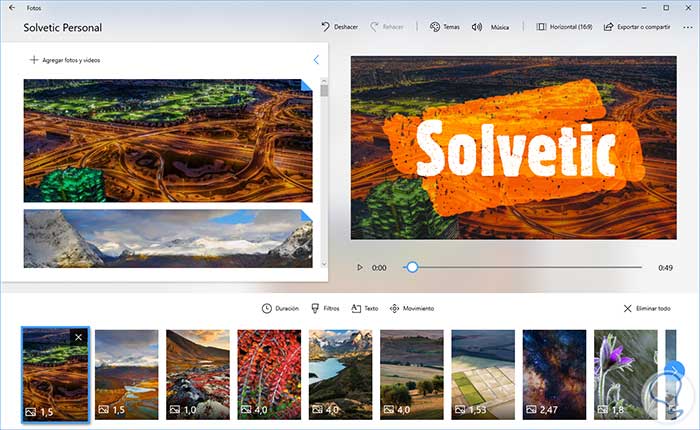The width and height of the screenshot is (700, 430).
Task: Go back with the arrow next to Fotos
Action: (x=12, y=8)
